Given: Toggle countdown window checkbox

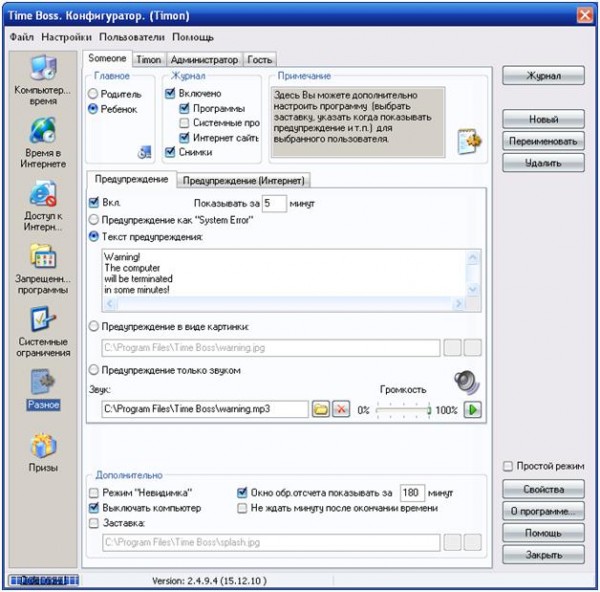Looking at the screenshot, I should (242, 493).
